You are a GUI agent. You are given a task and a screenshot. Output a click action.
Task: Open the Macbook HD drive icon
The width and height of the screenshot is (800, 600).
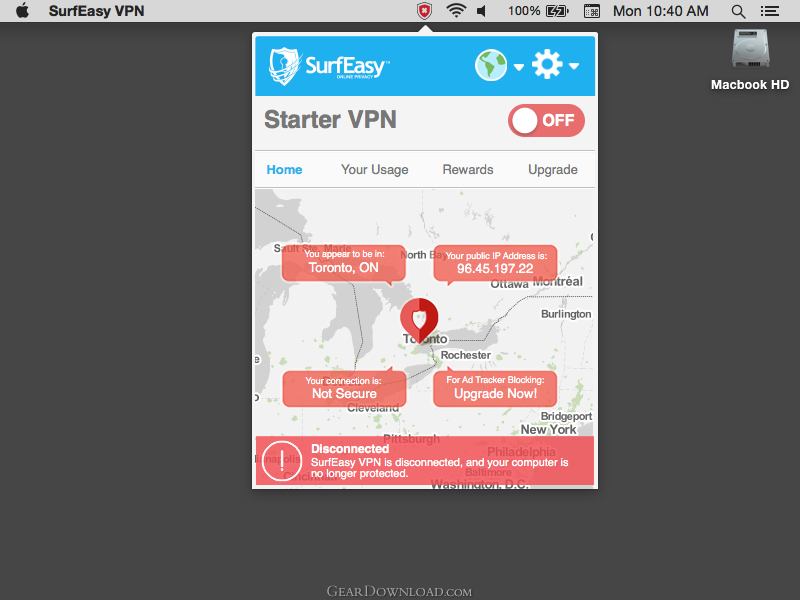(750, 49)
